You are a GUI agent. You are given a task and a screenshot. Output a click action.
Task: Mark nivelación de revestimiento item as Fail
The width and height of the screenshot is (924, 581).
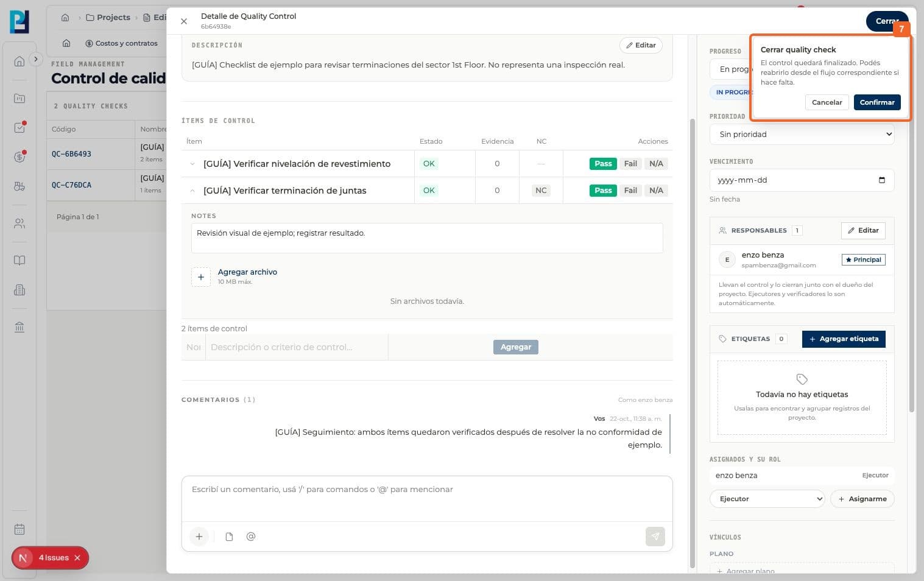(630, 164)
